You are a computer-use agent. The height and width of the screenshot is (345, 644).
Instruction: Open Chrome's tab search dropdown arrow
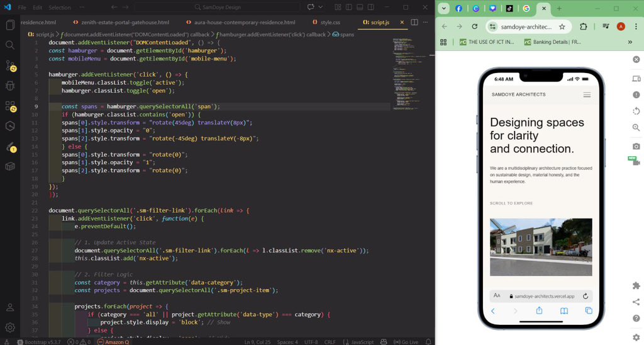tap(443, 8)
